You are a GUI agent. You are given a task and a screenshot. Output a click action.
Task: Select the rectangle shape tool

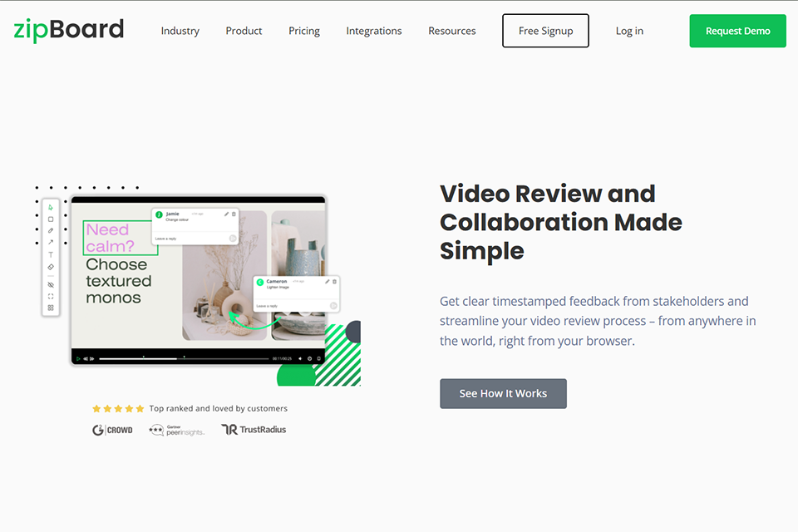(51, 219)
